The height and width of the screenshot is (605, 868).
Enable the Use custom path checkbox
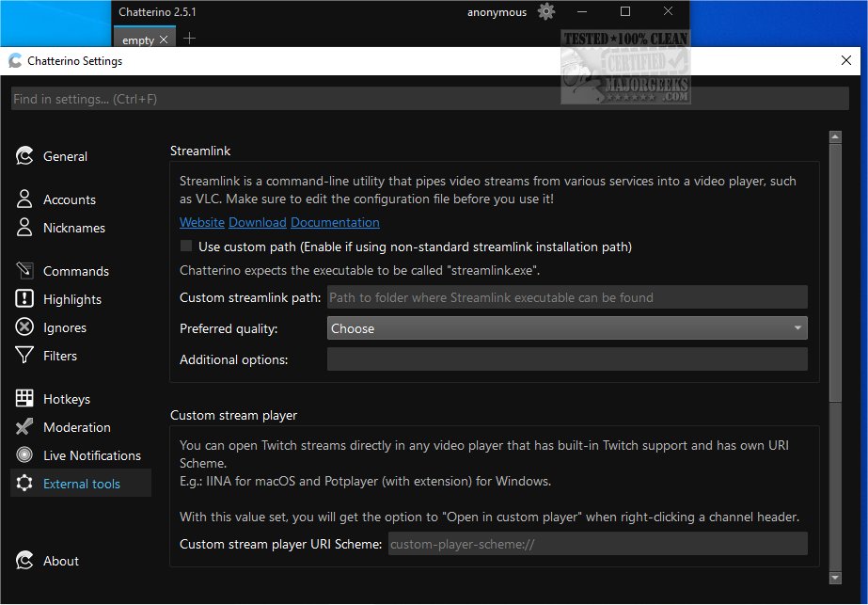[186, 247]
